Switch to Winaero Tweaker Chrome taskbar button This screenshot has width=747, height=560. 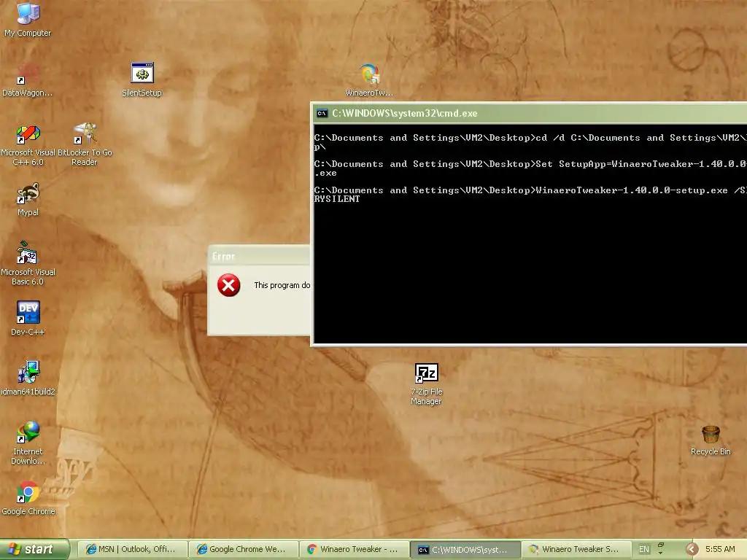click(x=354, y=550)
